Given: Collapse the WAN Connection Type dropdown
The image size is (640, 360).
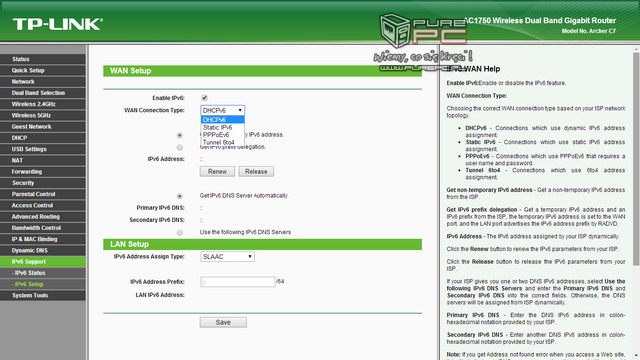Looking at the screenshot, I should point(222,111).
